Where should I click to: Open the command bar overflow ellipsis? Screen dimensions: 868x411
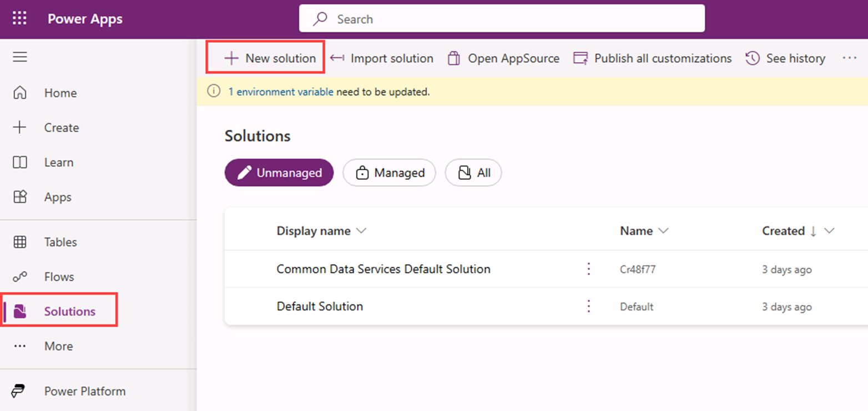coord(850,58)
